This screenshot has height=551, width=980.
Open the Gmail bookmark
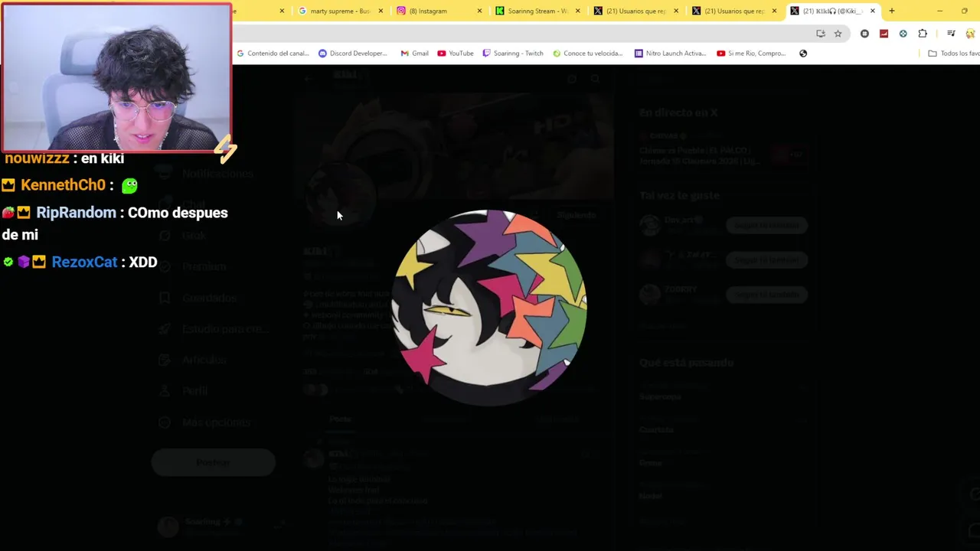point(414,54)
